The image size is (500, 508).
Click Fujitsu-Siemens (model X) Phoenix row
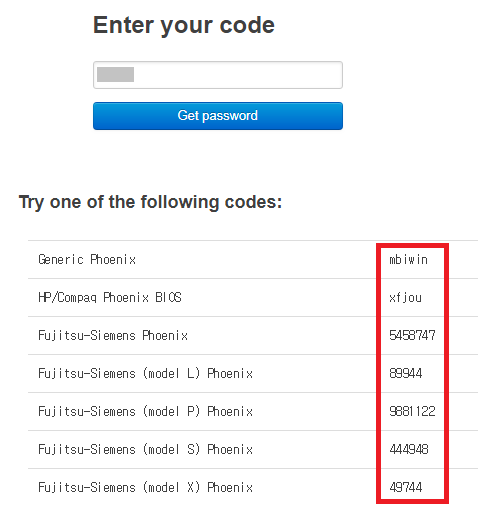(x=253, y=487)
